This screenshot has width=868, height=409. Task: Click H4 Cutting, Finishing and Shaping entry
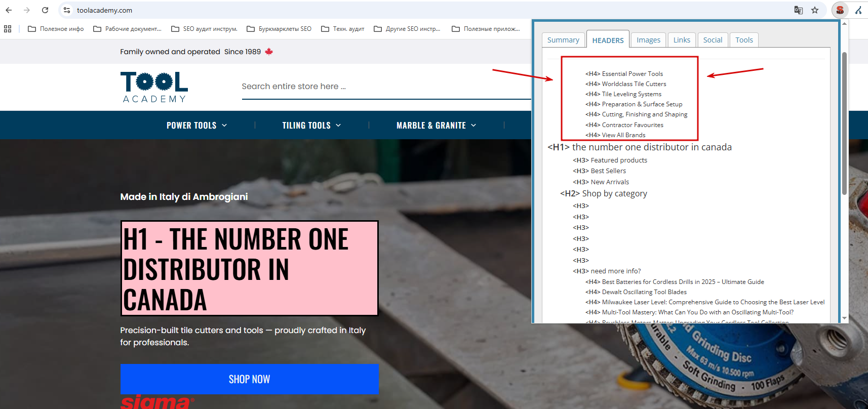[x=636, y=114]
